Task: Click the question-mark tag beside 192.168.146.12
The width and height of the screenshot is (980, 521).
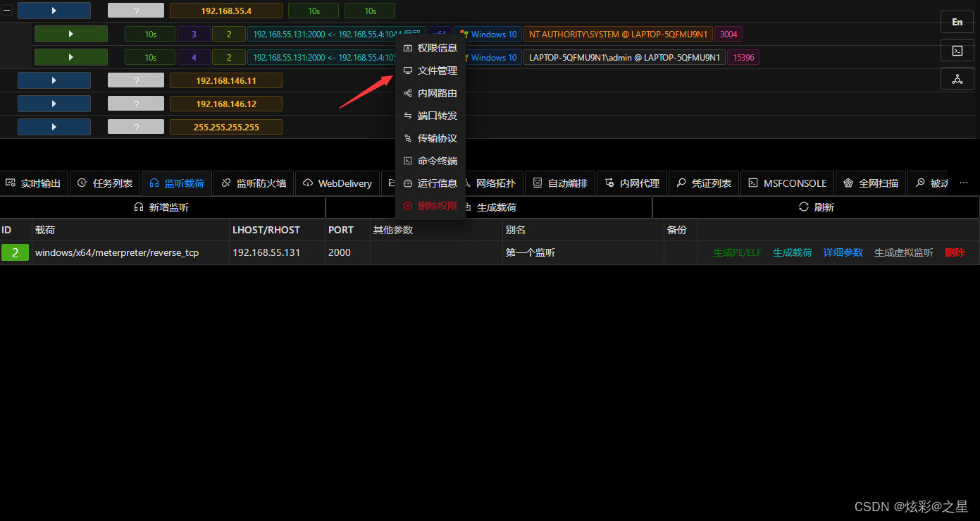Action: point(136,104)
